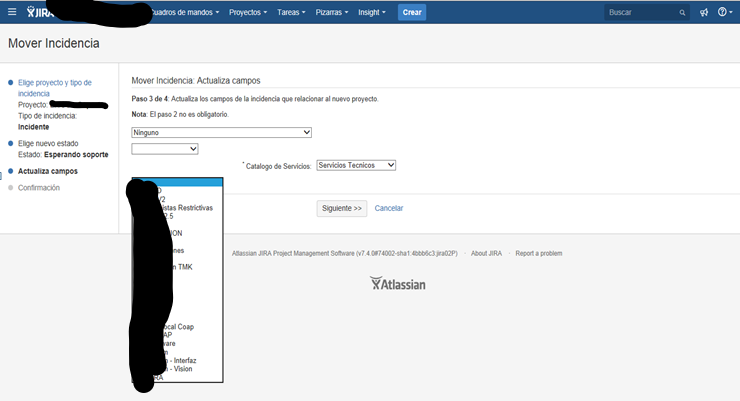740x401 pixels.
Task: Click the Confirmación step
Action: (x=39, y=188)
